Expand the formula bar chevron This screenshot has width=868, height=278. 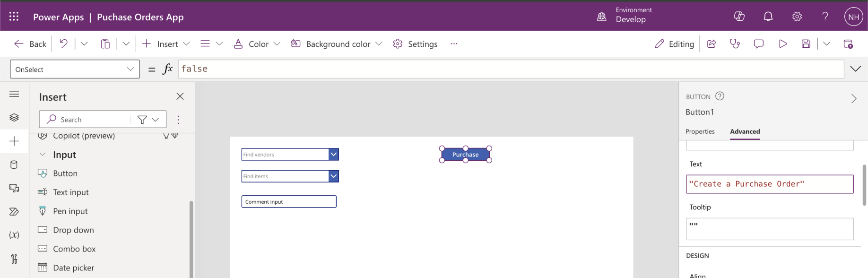pos(856,69)
